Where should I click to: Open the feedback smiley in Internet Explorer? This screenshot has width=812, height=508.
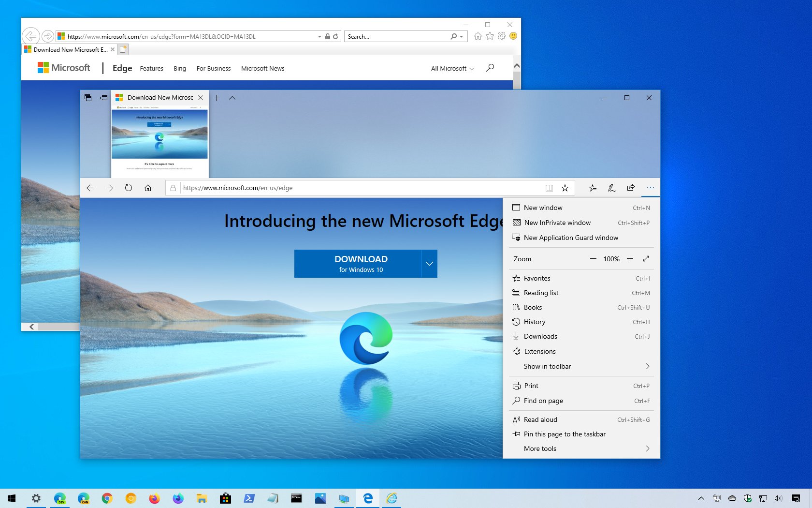coord(513,36)
